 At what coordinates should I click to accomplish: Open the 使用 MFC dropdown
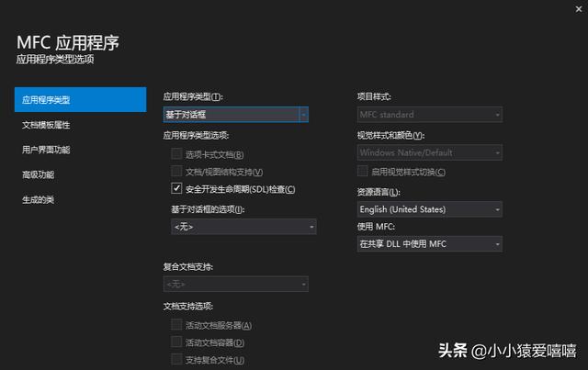tap(429, 243)
